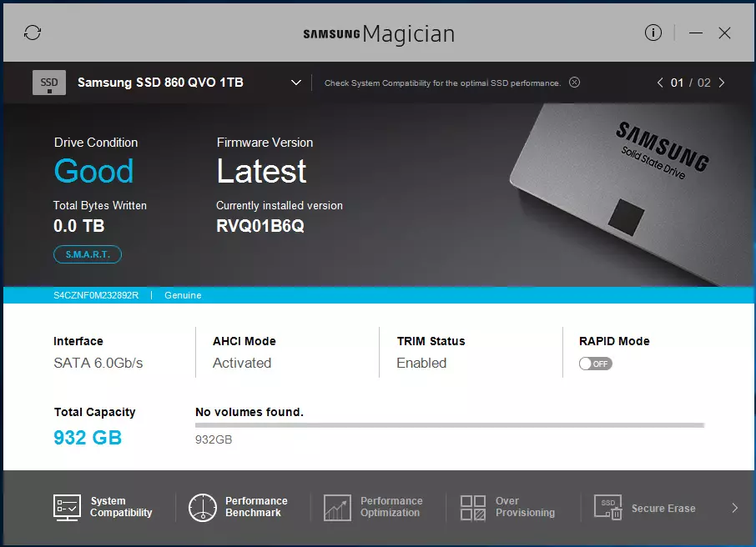Open the information icon
The width and height of the screenshot is (756, 547).
(653, 33)
